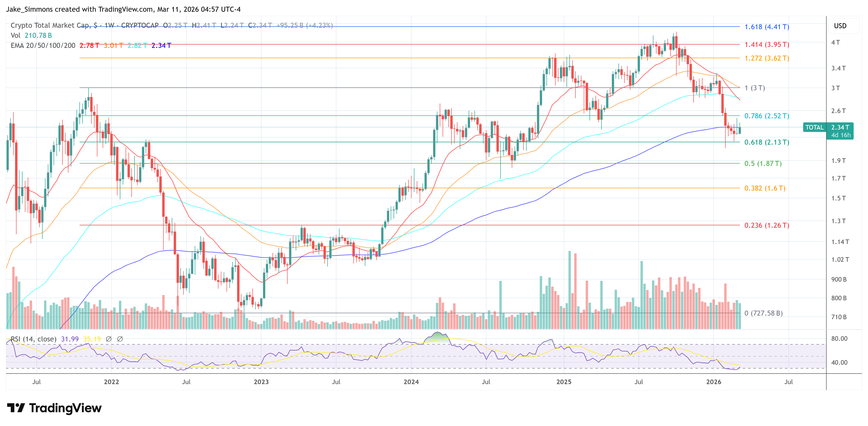
Task: Toggle the RSI (14, close) indicator legend
Action: pos(33,339)
